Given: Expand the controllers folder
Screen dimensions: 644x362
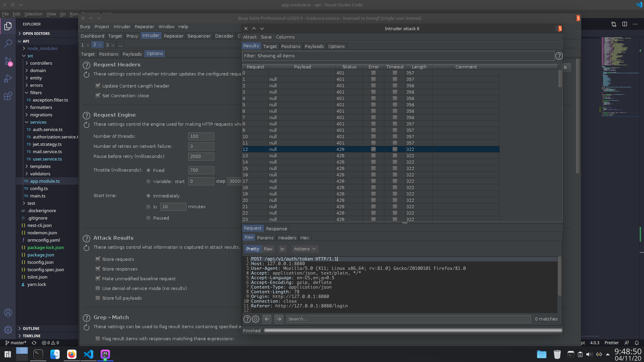Looking at the screenshot, I should (x=41, y=63).
